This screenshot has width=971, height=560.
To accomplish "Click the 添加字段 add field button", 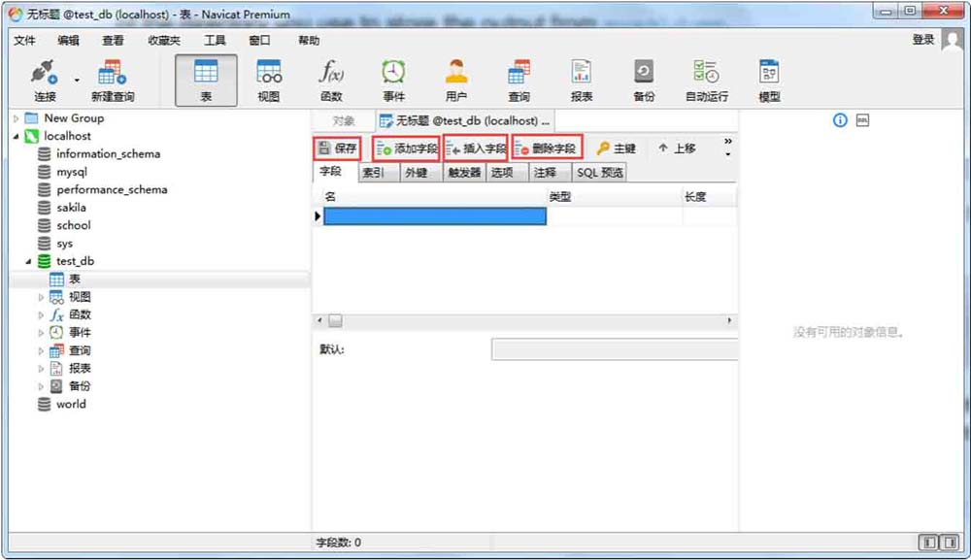I will pos(406,148).
